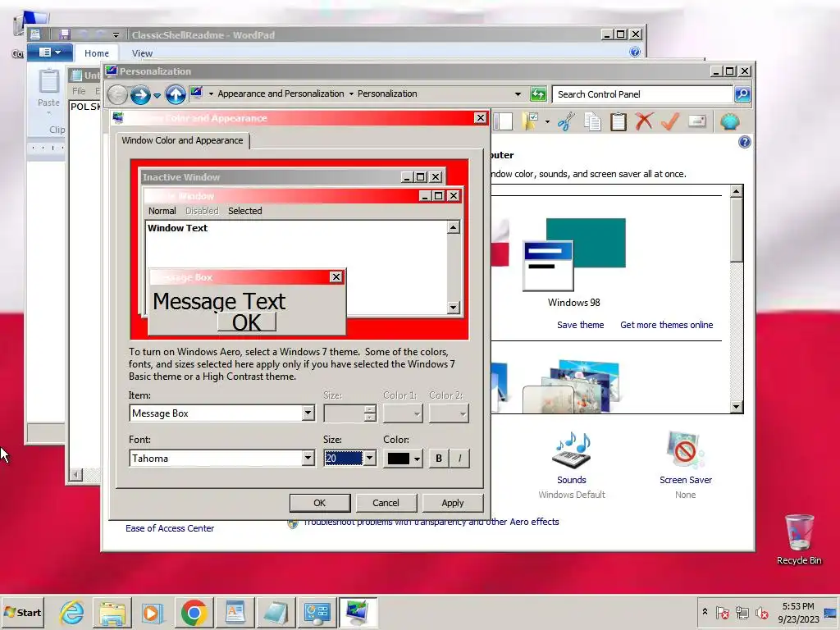Open the Ease of Access Center link

(x=170, y=528)
